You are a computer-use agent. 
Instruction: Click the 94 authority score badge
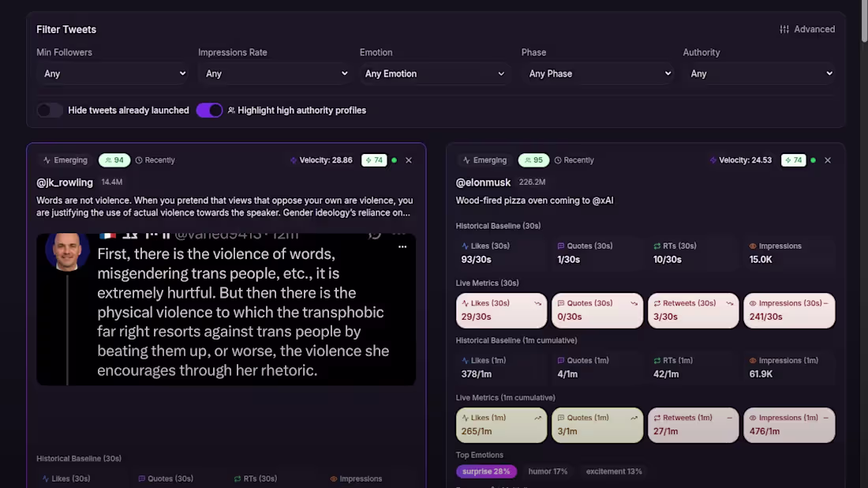(114, 160)
